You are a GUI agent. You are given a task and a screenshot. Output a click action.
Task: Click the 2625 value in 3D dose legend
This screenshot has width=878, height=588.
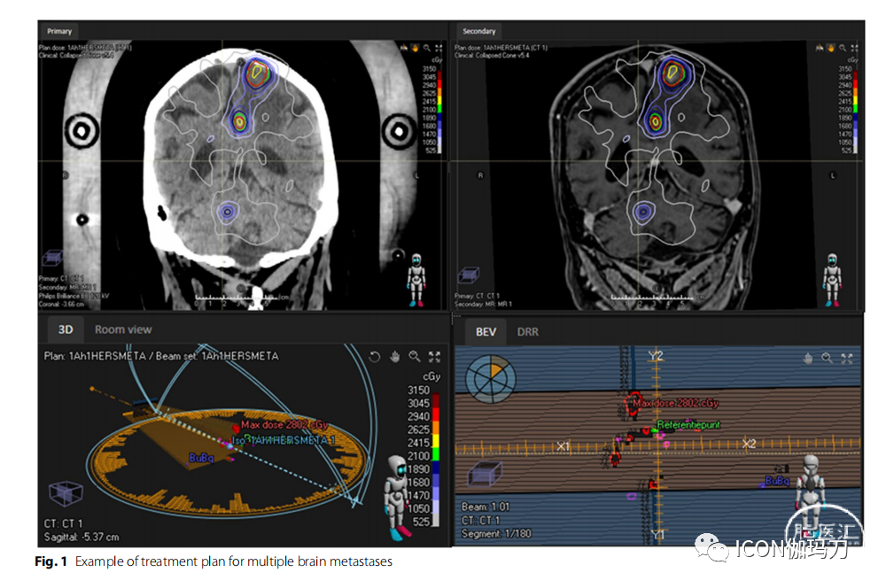pyautogui.click(x=418, y=429)
